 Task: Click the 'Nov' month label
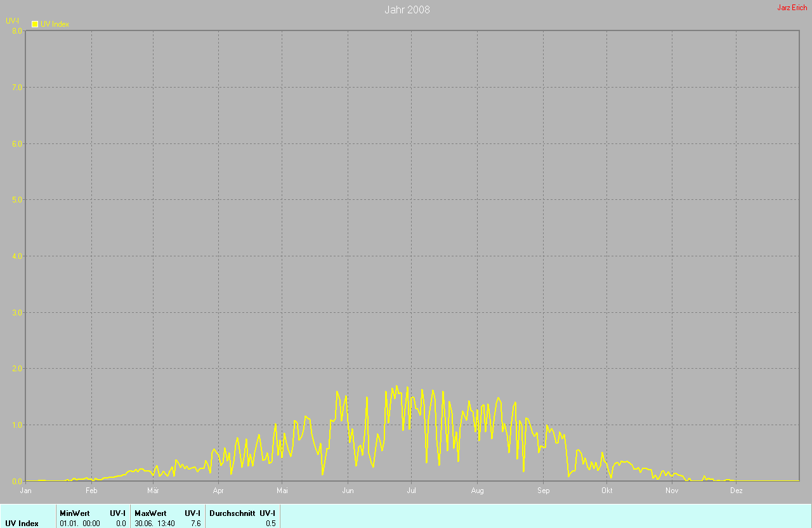pos(672,491)
